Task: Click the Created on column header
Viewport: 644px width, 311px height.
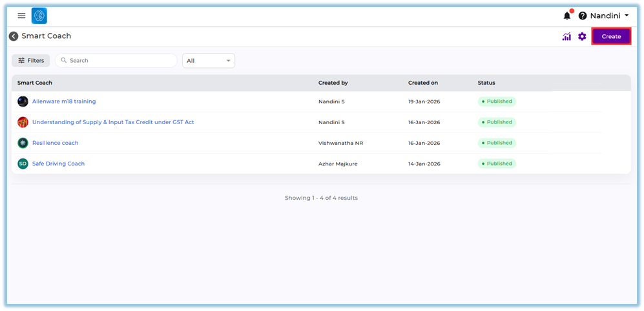Action: point(423,83)
